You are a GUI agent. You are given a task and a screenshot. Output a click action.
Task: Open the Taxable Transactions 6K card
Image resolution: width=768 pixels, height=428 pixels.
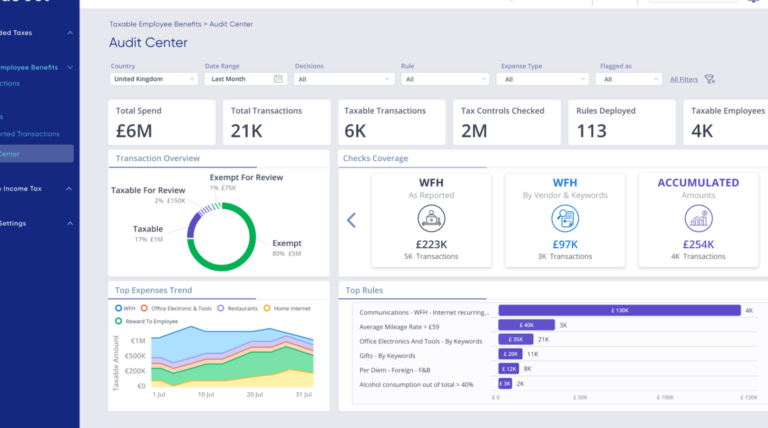(392, 122)
